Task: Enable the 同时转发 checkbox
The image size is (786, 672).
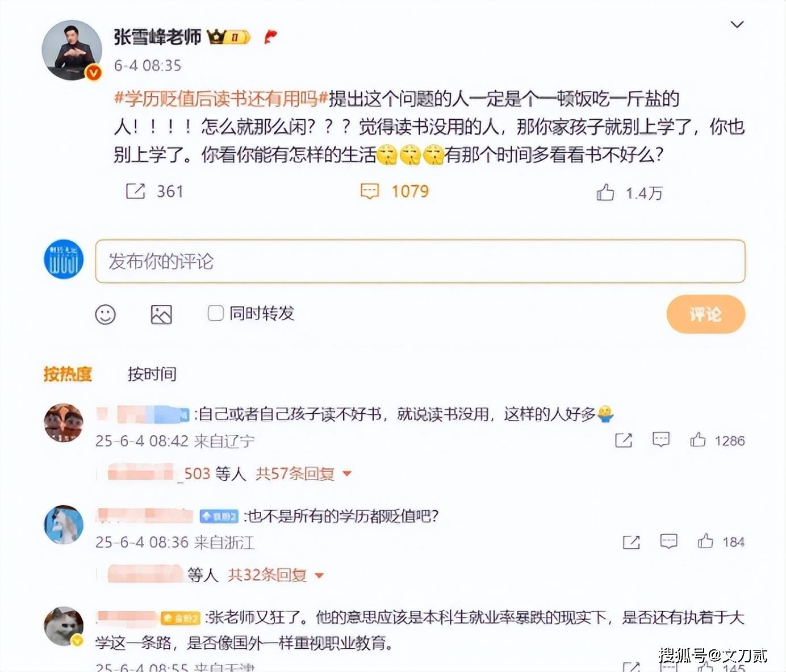Action: [216, 313]
